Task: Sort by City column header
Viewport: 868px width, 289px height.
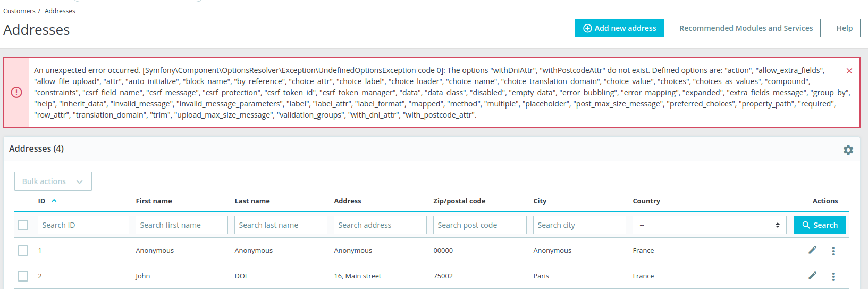Action: tap(540, 201)
